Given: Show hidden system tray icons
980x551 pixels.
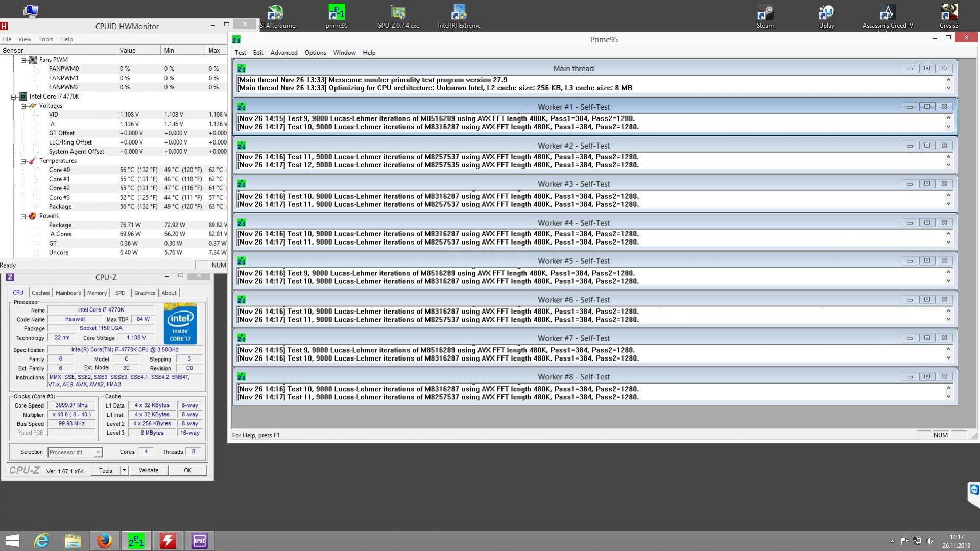Looking at the screenshot, I should [892, 541].
